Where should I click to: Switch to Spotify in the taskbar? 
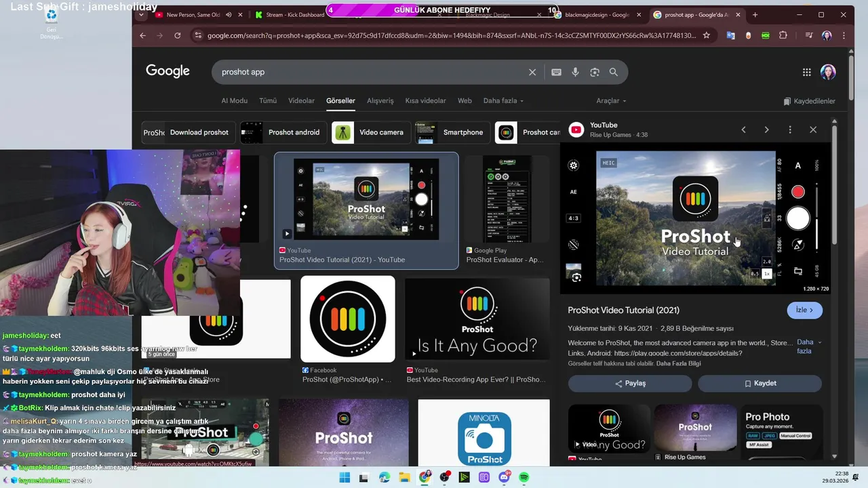tap(524, 477)
